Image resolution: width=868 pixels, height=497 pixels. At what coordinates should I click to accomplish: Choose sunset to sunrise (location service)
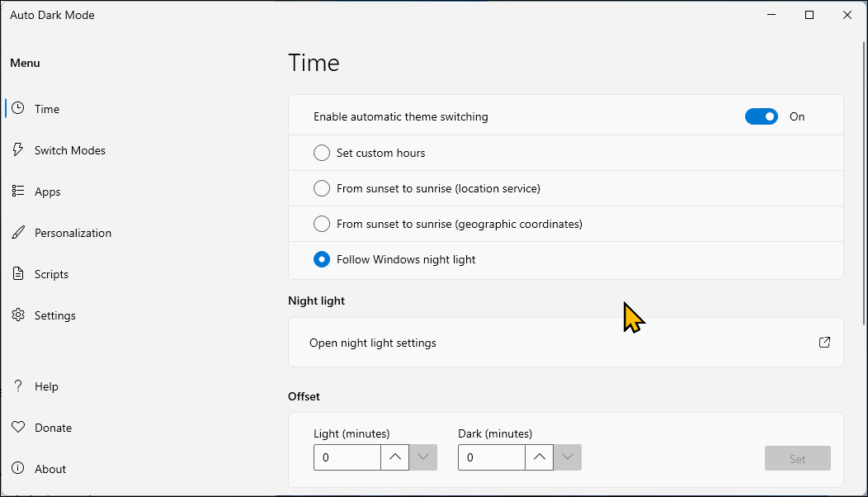322,188
